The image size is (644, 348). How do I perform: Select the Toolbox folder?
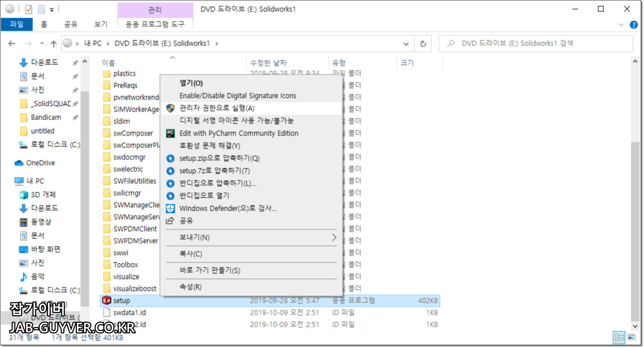click(126, 265)
